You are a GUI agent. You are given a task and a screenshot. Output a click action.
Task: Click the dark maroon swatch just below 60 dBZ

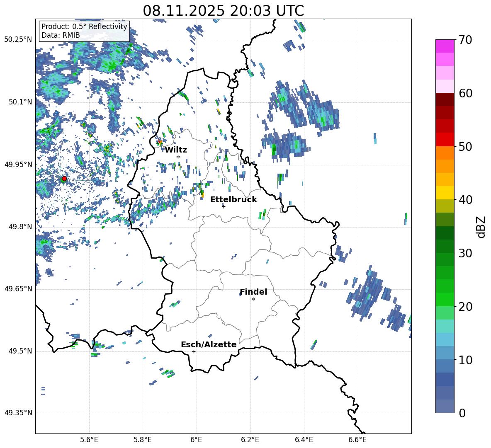pyautogui.click(x=445, y=99)
